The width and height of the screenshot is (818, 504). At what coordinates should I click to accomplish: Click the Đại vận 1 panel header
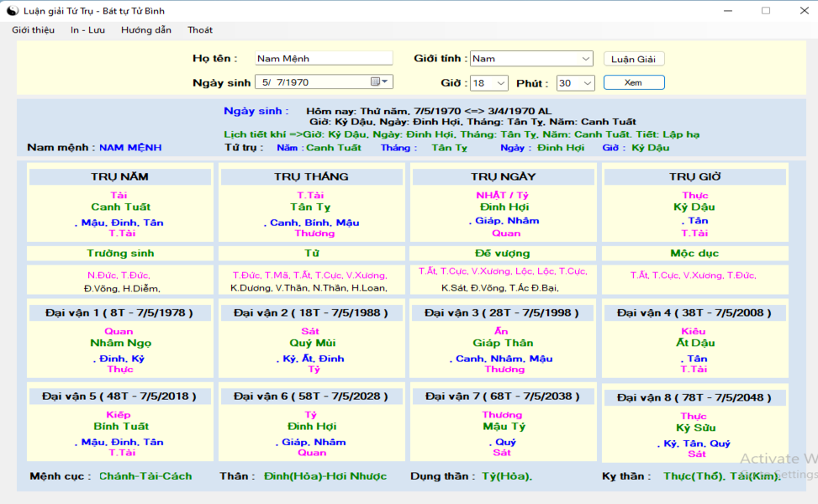coord(120,312)
